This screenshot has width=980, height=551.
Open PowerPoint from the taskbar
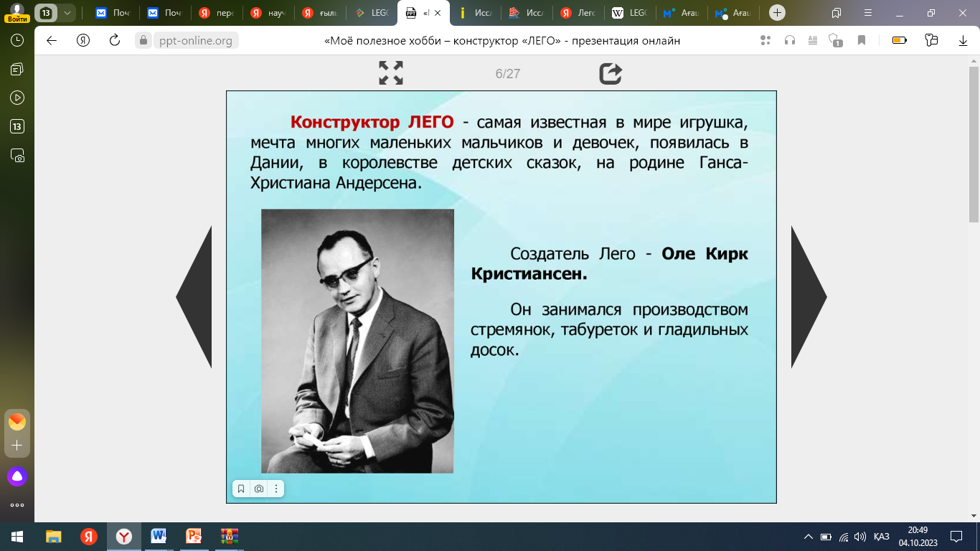pyautogui.click(x=194, y=537)
